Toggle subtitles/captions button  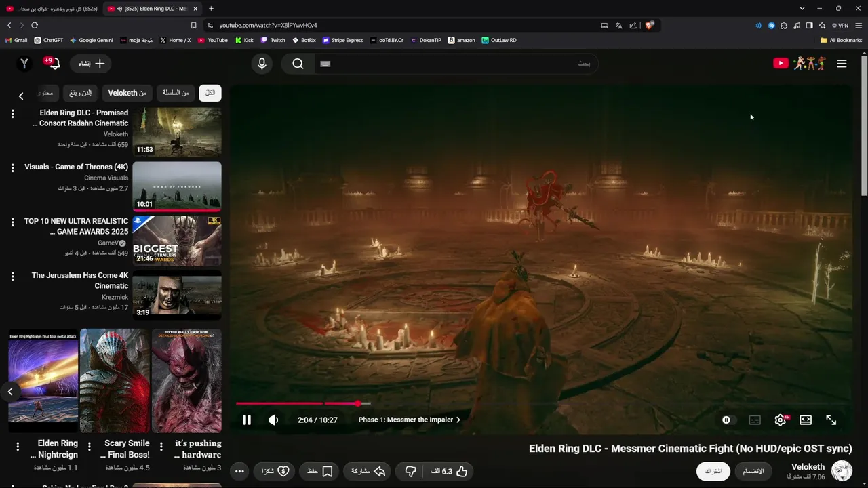pyautogui.click(x=755, y=420)
